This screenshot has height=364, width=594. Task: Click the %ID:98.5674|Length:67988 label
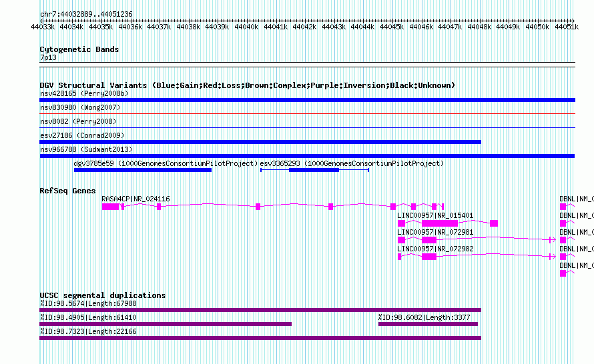88,303
